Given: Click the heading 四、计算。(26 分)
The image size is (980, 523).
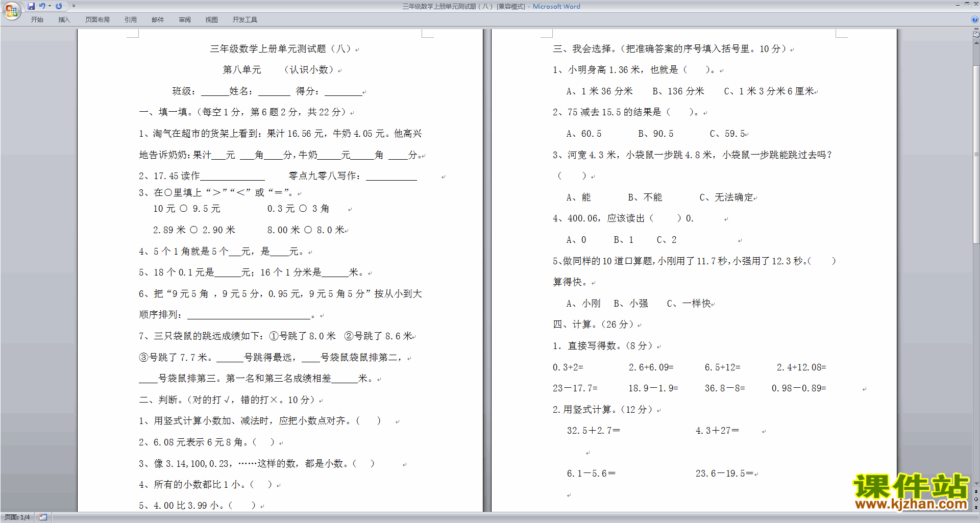Looking at the screenshot, I should (594, 325).
